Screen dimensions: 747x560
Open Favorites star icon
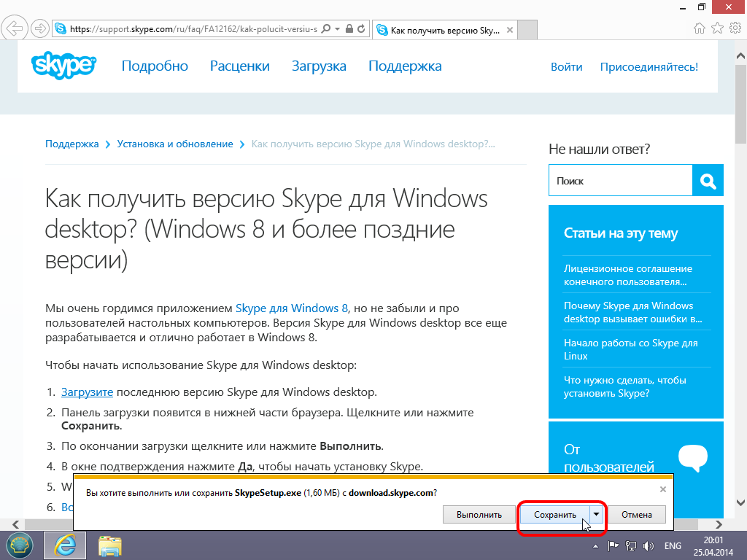(718, 28)
